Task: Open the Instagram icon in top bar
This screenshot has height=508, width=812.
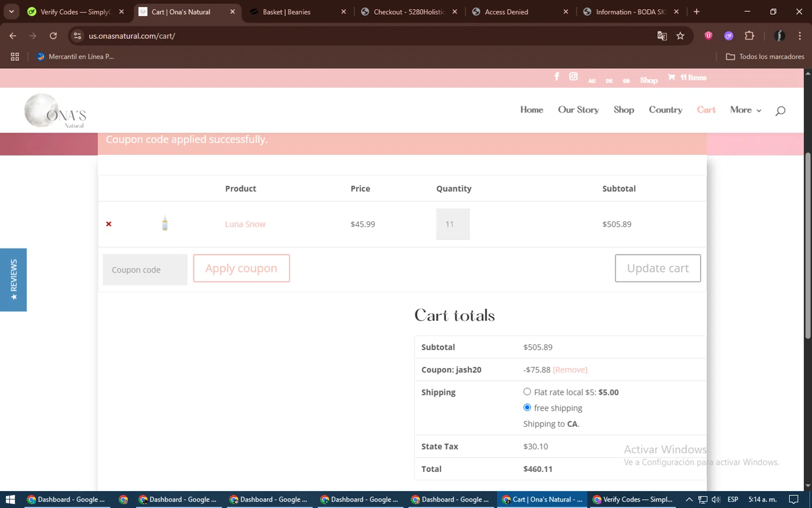Action: [x=573, y=76]
